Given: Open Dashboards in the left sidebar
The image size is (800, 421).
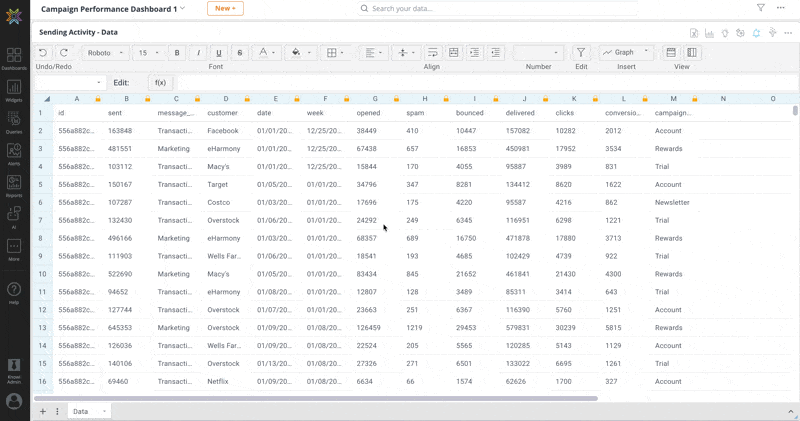Looking at the screenshot, I should [14, 58].
